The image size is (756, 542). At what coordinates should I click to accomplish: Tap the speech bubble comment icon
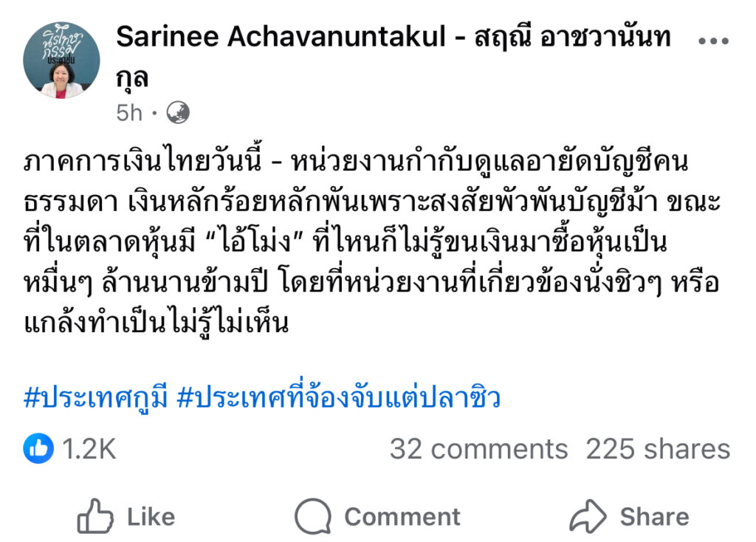[x=312, y=516]
